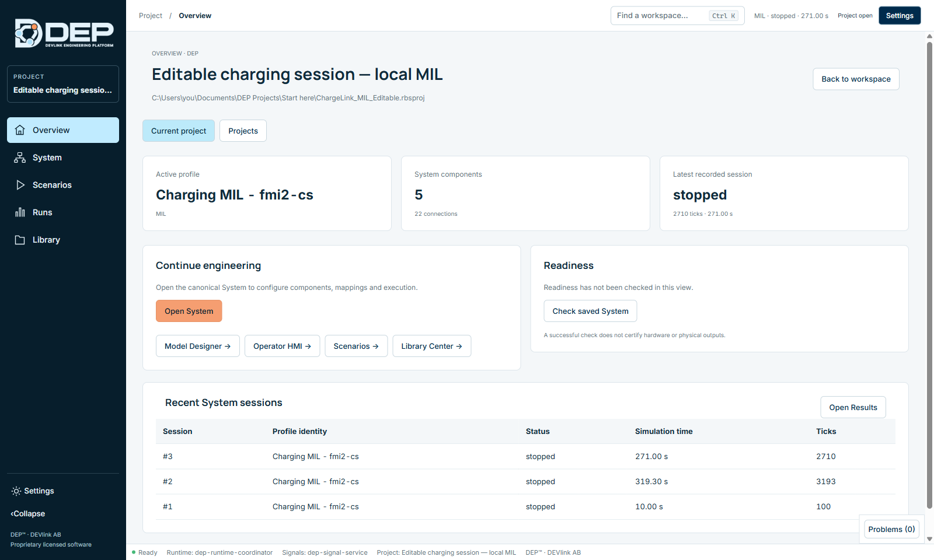
Task: Click the 319.30 s simulation time cell
Action: click(651, 481)
